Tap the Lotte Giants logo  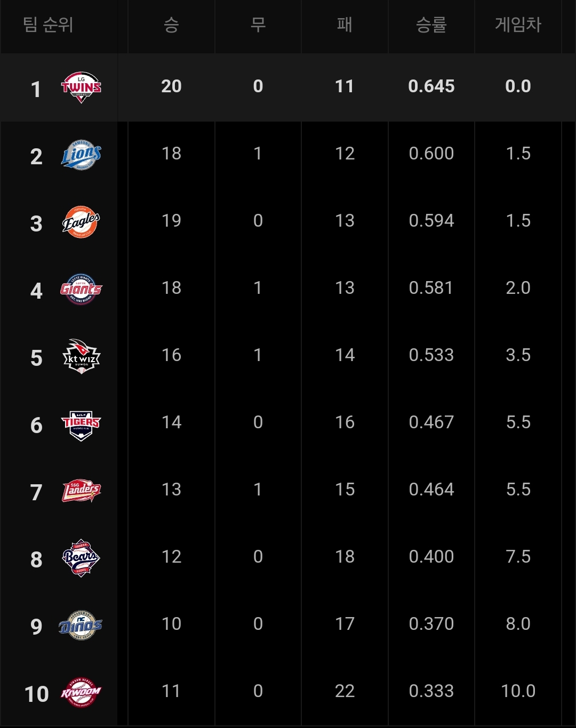pos(81,289)
